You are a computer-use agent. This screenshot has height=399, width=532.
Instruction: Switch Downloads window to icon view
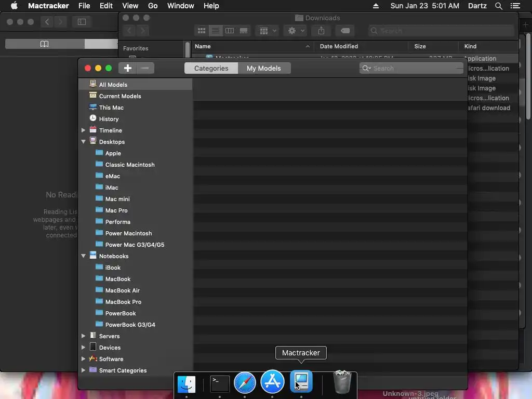click(202, 31)
